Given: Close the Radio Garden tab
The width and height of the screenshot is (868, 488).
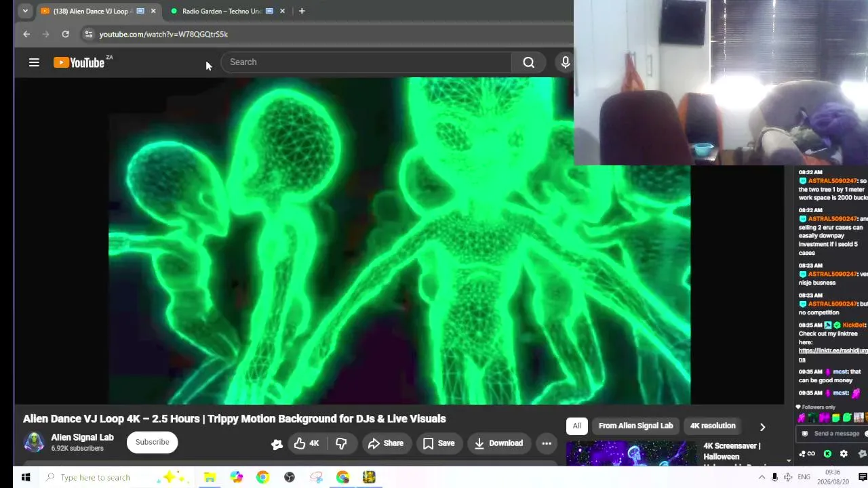Looking at the screenshot, I should (x=282, y=11).
